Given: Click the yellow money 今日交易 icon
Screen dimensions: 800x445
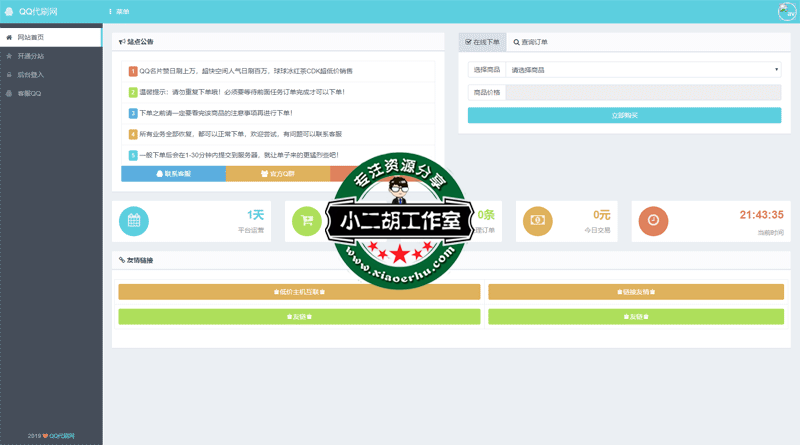Looking at the screenshot, I should (x=536, y=221).
